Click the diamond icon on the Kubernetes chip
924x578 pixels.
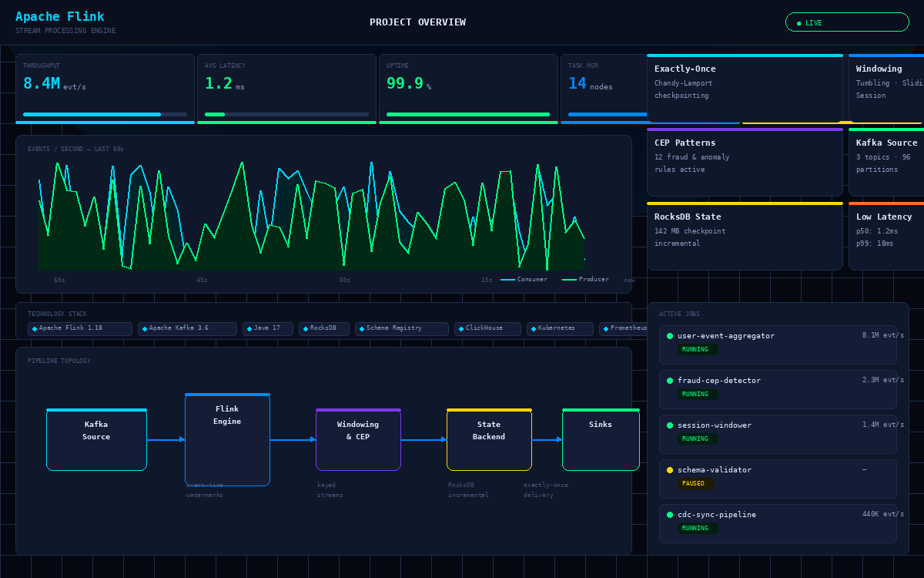tap(533, 328)
